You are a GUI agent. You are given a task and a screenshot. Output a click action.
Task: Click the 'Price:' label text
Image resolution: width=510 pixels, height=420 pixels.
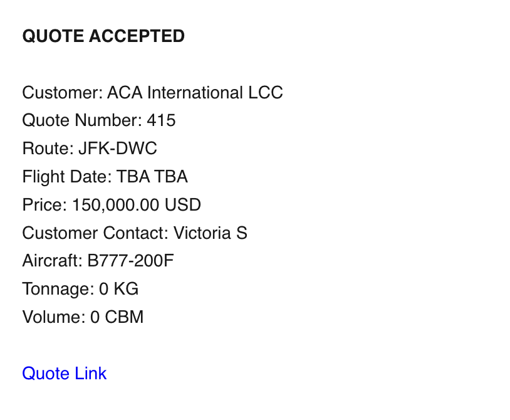[44, 205]
